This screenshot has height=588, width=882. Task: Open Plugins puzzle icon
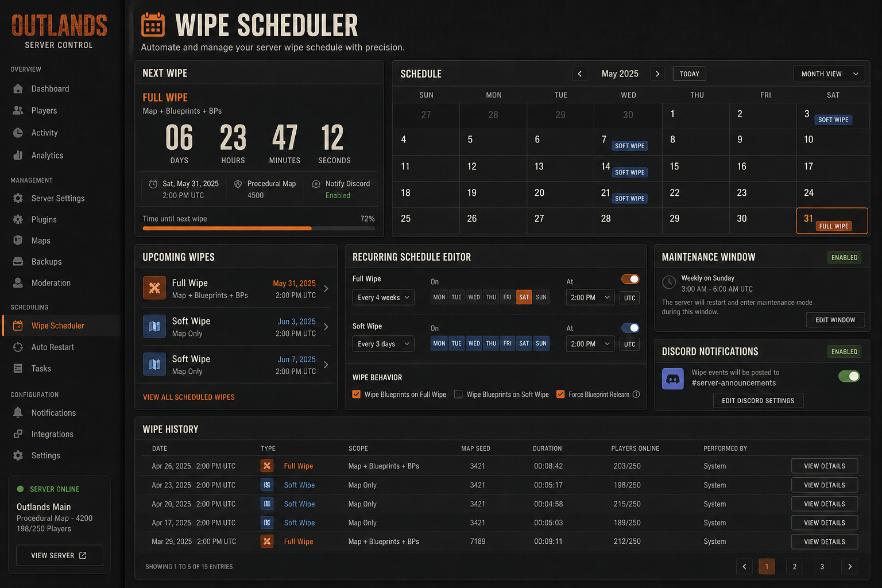pos(18,219)
